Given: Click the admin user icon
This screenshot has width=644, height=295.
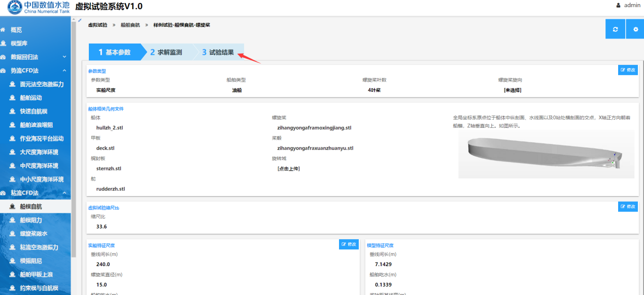Looking at the screenshot, I should [618, 6].
